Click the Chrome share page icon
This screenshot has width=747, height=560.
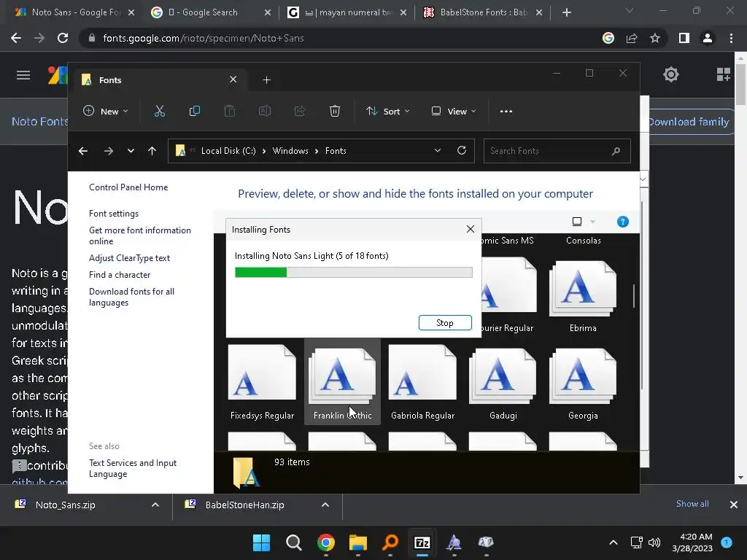click(632, 38)
